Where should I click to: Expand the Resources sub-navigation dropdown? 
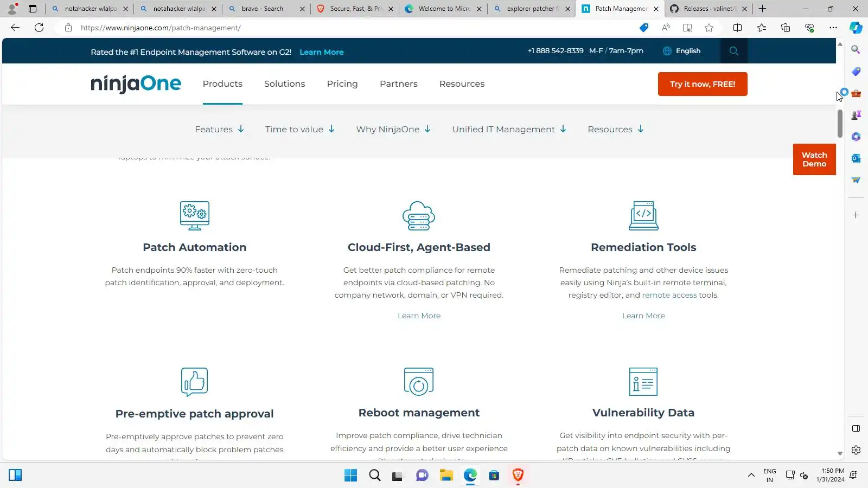pos(616,129)
